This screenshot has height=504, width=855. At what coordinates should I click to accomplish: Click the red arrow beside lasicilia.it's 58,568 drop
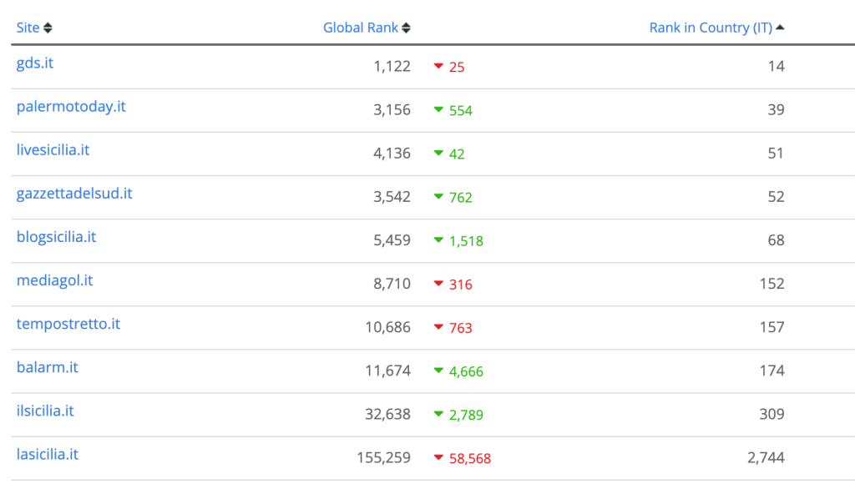440,457
